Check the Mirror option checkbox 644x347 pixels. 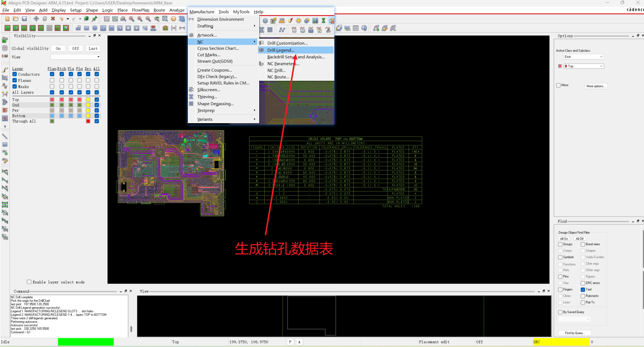point(558,85)
